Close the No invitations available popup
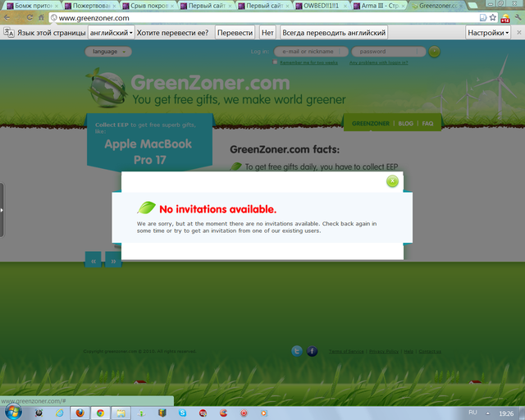The image size is (525, 420). coord(392,181)
